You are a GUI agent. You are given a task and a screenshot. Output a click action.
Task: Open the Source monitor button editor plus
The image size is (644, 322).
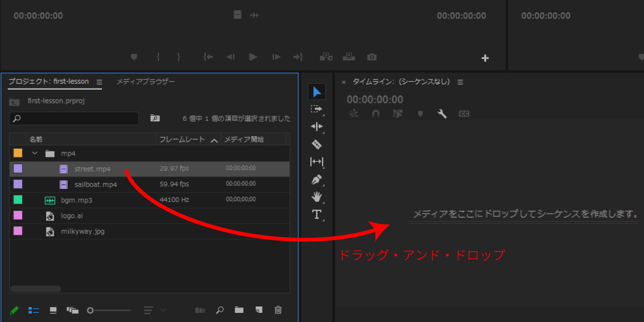pos(485,58)
